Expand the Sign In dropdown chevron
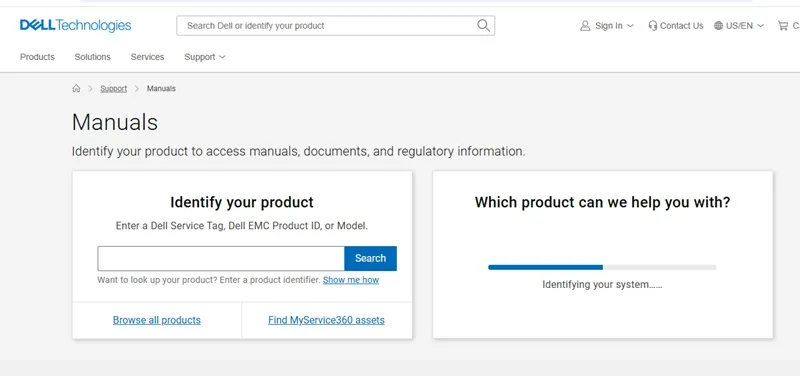Screen dimensions: 800x376 [x=630, y=26]
